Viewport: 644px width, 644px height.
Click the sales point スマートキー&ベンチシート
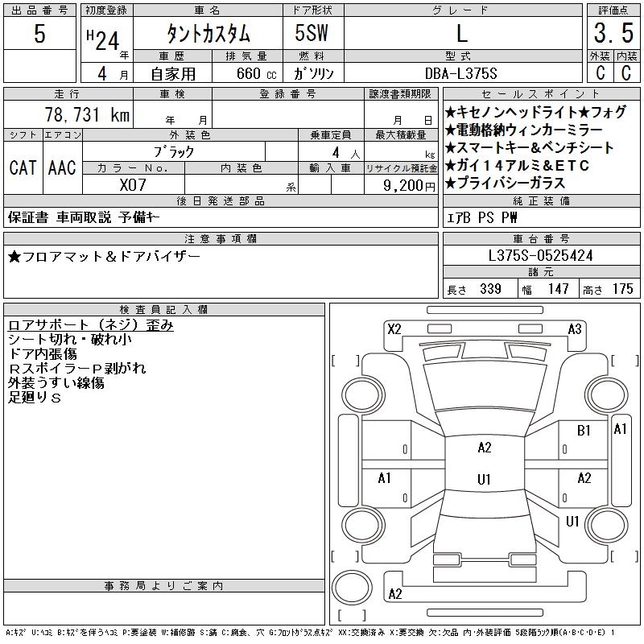[x=530, y=147]
